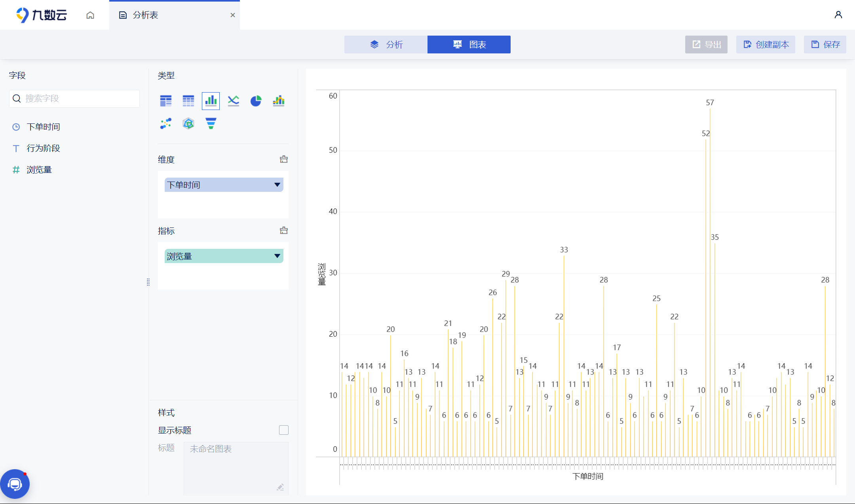Image resolution: width=855 pixels, height=504 pixels.
Task: Select the grouped table chart type icon
Action: (166, 101)
